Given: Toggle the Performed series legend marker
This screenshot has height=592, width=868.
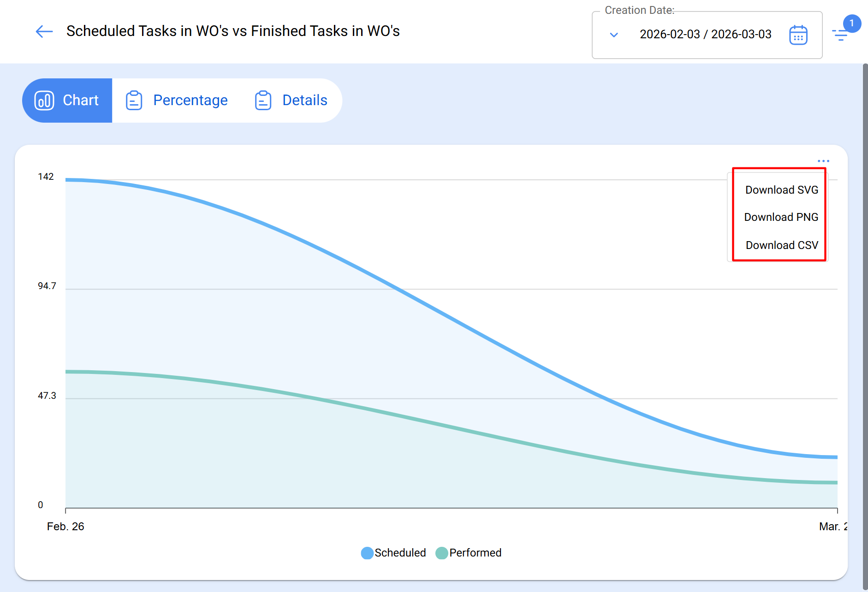Looking at the screenshot, I should [442, 553].
